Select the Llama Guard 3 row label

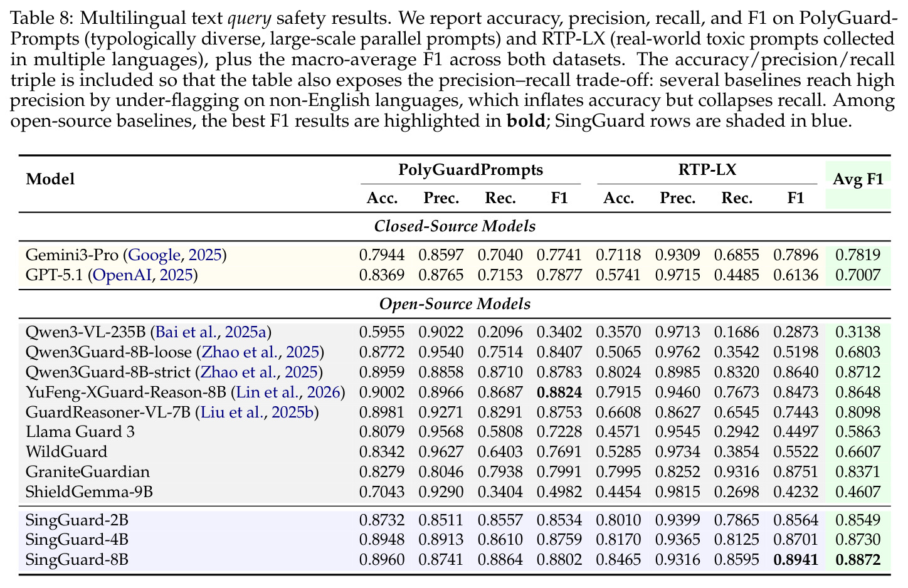click(x=80, y=432)
